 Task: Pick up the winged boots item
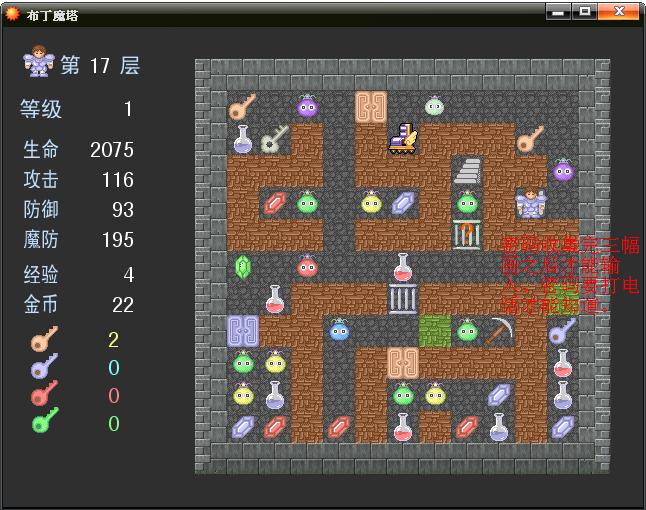point(403,139)
